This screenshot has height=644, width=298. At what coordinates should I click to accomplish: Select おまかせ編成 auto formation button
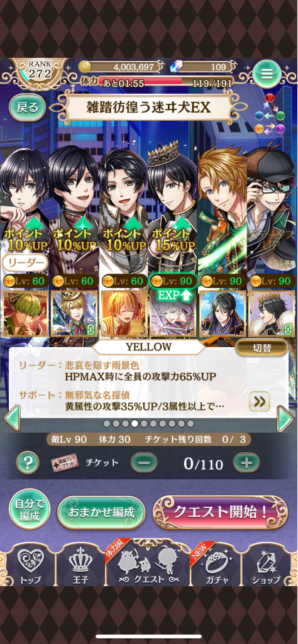click(x=101, y=513)
